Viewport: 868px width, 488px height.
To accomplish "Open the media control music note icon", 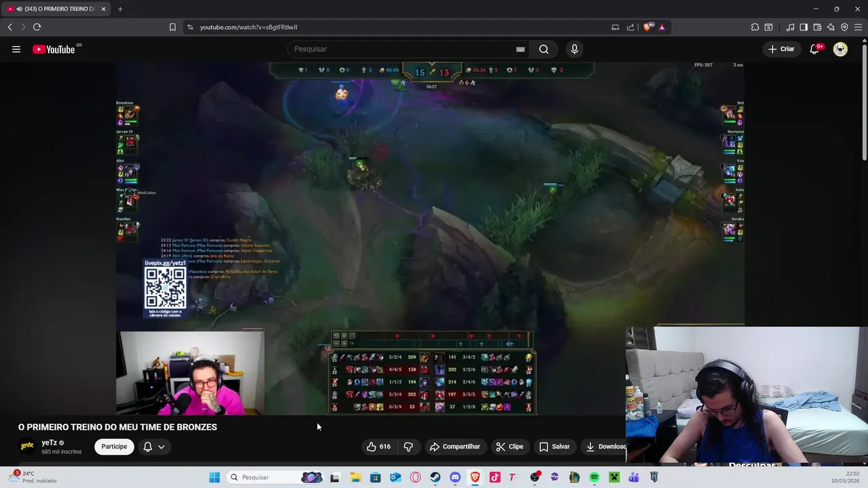I will point(790,27).
